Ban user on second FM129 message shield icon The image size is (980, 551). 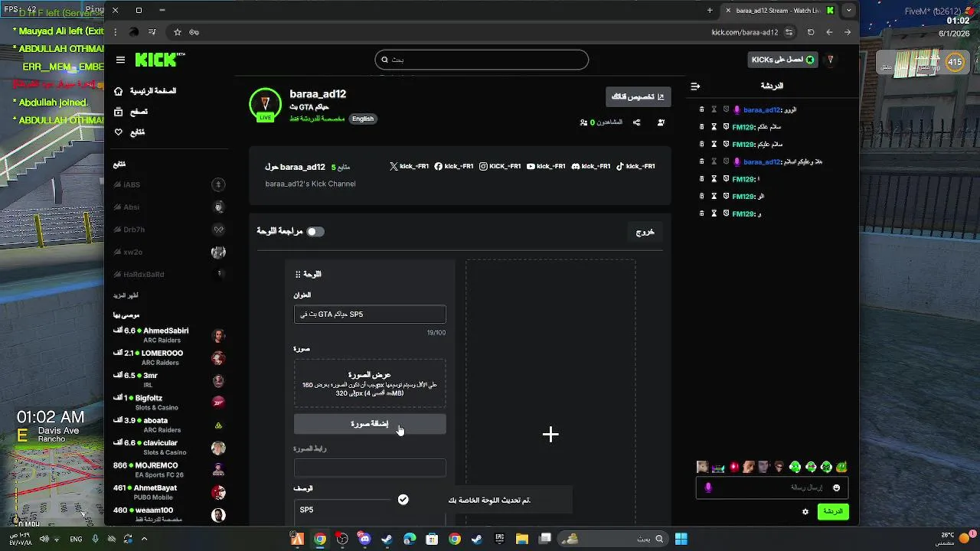tap(726, 145)
